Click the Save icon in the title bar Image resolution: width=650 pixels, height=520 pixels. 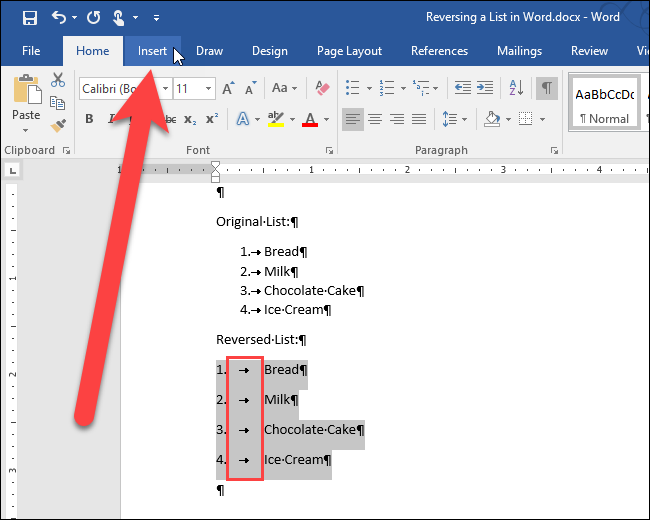coord(29,17)
